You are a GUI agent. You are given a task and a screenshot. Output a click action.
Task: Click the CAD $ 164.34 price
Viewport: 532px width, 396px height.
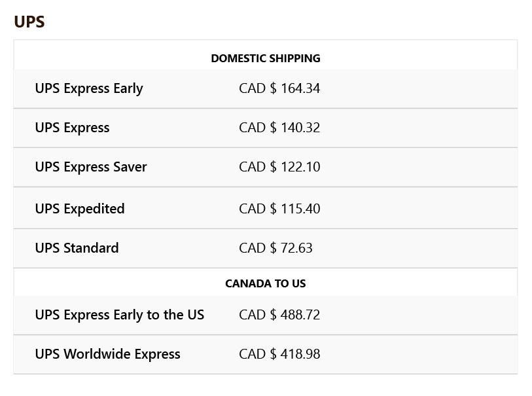(279, 88)
